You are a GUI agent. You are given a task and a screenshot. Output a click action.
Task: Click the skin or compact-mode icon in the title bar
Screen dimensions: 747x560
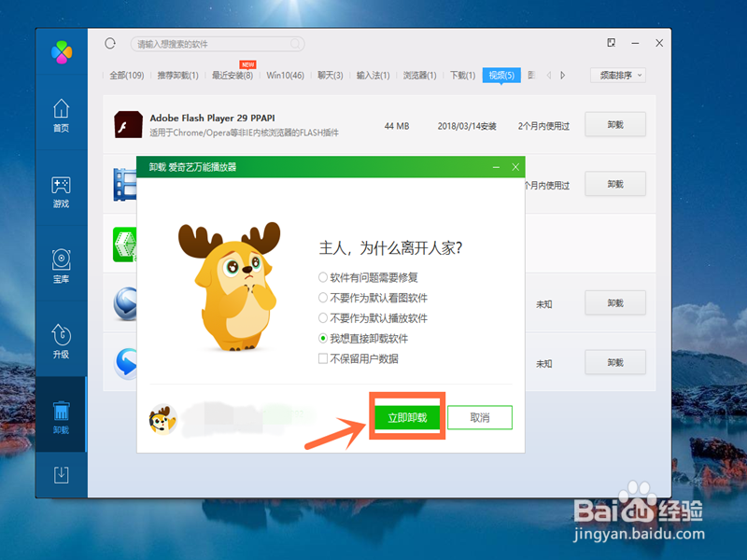point(612,42)
